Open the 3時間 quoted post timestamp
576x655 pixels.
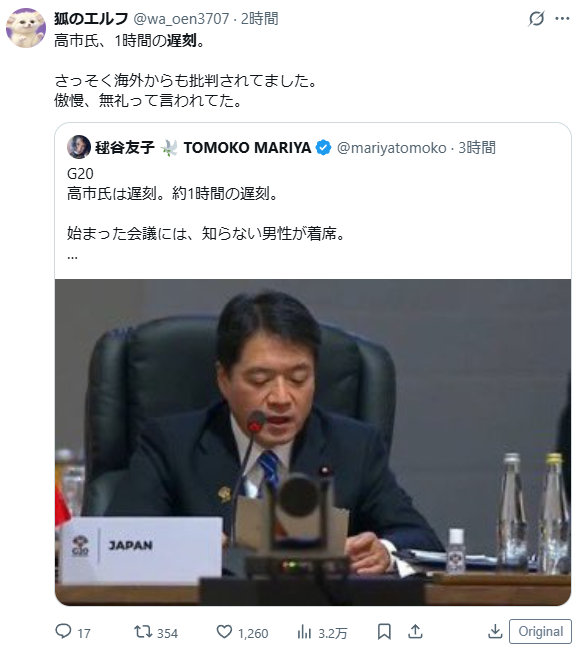tap(477, 147)
